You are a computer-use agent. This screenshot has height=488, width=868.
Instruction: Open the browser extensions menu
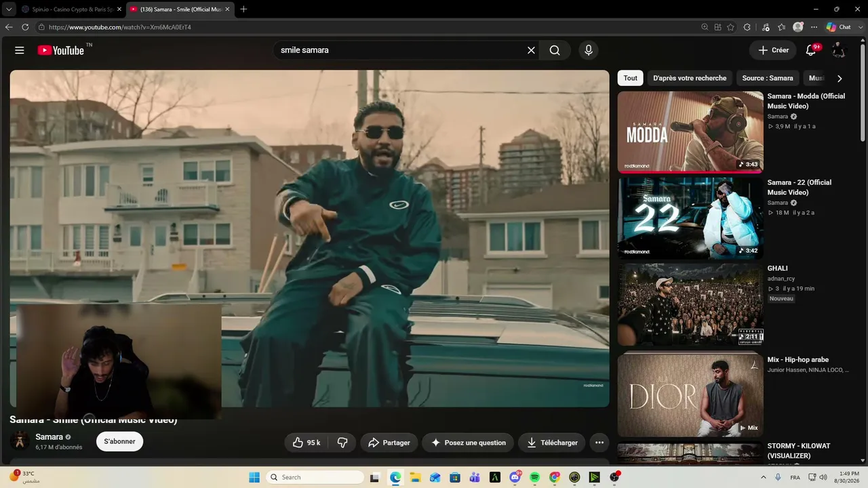pos(747,27)
